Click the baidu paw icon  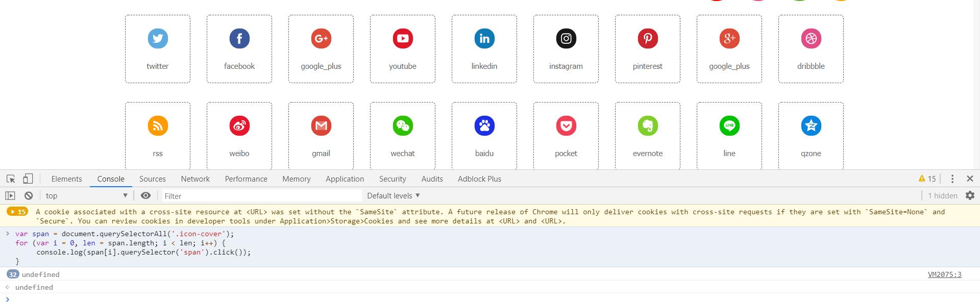(484, 125)
